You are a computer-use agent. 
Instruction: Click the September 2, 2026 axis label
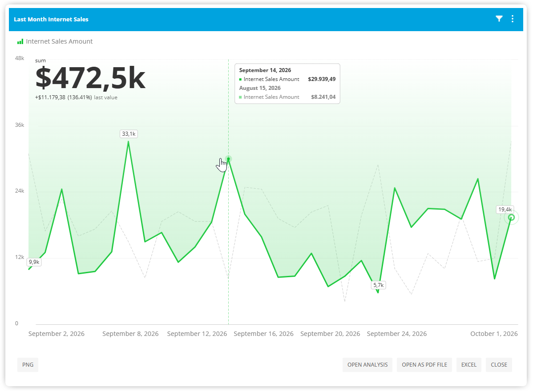pyautogui.click(x=57, y=334)
